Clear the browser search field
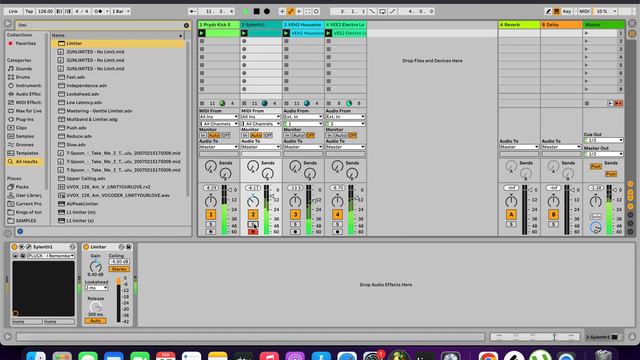The height and width of the screenshot is (360, 640). pyautogui.click(x=186, y=25)
